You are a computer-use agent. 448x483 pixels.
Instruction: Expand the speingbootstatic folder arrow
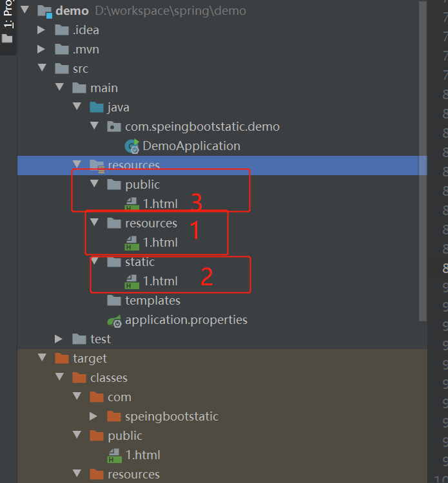[x=93, y=417]
